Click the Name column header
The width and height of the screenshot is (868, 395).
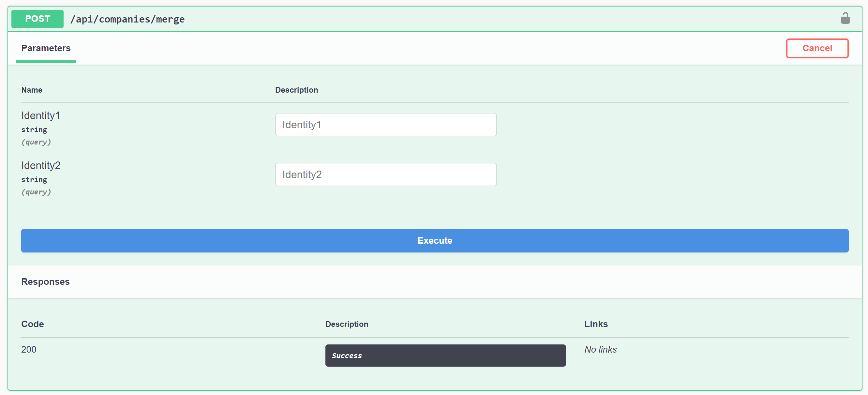point(32,90)
